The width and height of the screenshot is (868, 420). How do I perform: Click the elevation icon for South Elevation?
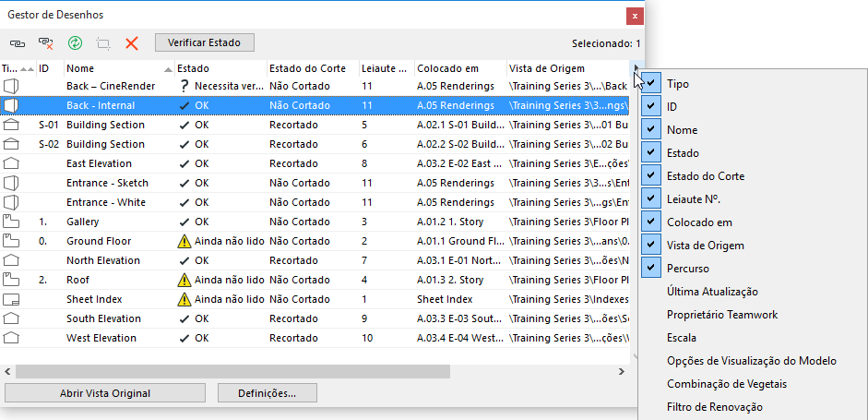(x=11, y=318)
